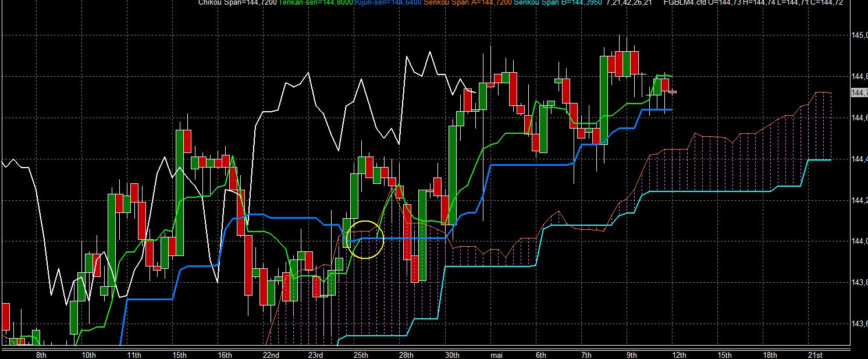Click the 16th date label on time axis
Screen dimensions: 868x359
pos(225,354)
